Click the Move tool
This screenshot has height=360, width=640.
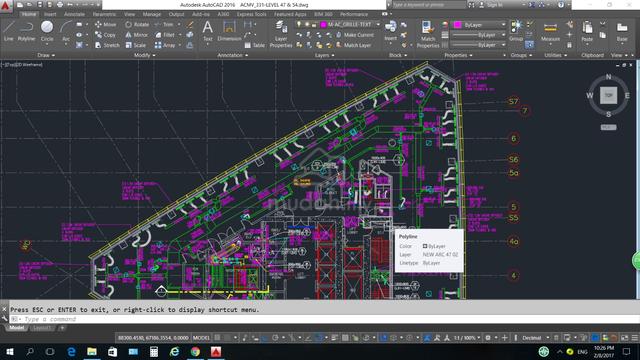pyautogui.click(x=105, y=24)
